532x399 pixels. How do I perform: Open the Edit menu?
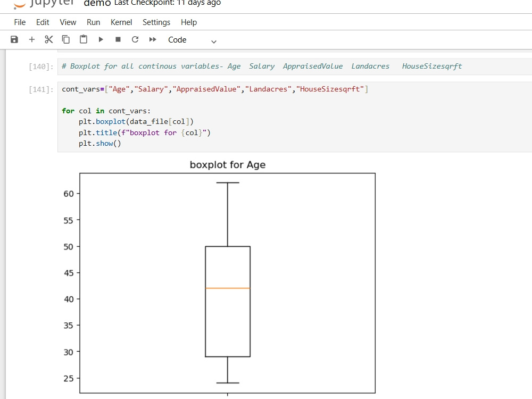[43, 22]
